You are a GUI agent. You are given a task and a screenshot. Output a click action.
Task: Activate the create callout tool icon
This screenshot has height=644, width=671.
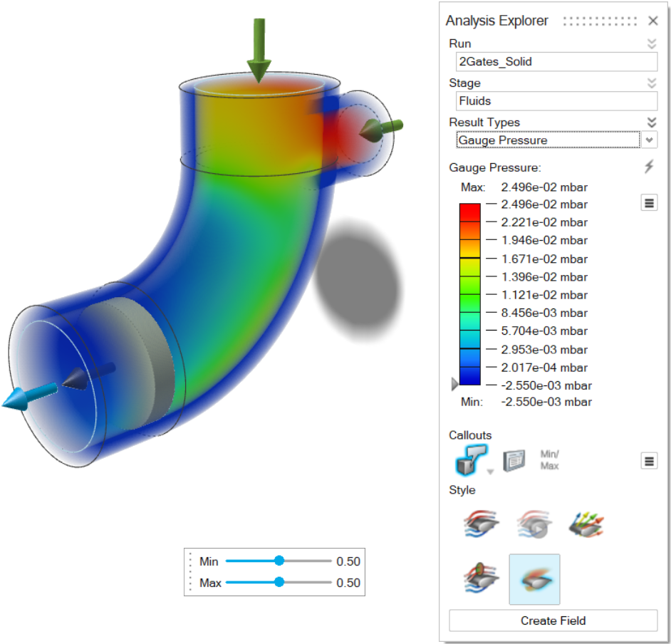(x=471, y=460)
